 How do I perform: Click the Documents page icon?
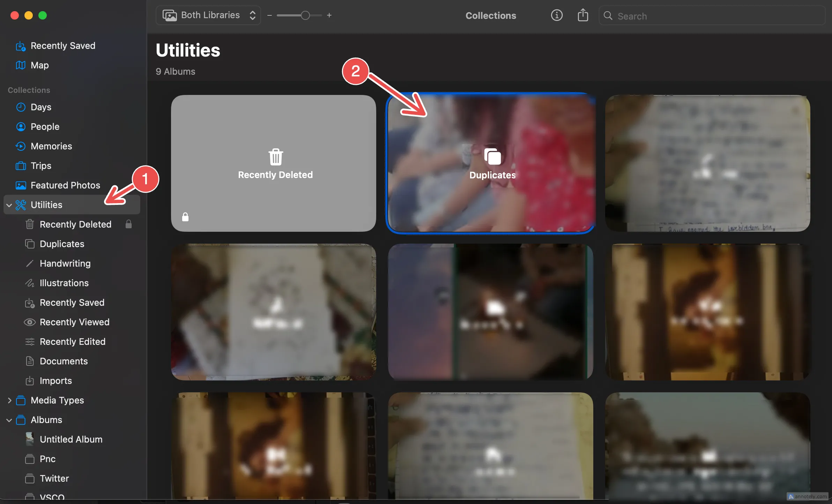tap(30, 361)
